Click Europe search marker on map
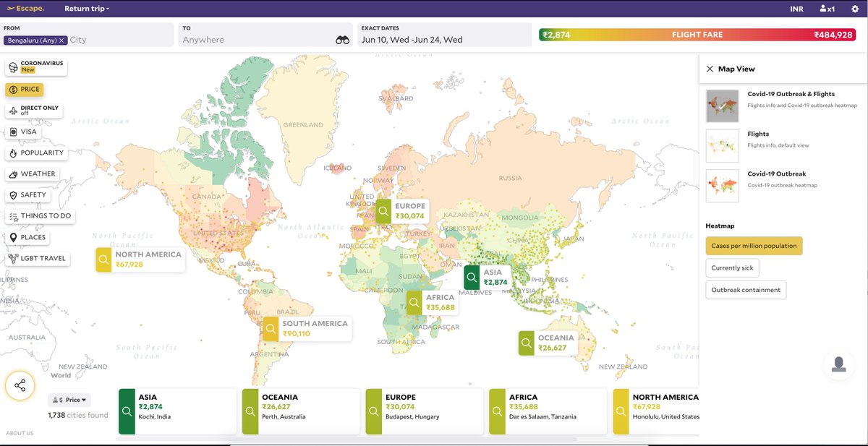The width and height of the screenshot is (868, 446). 384,211
